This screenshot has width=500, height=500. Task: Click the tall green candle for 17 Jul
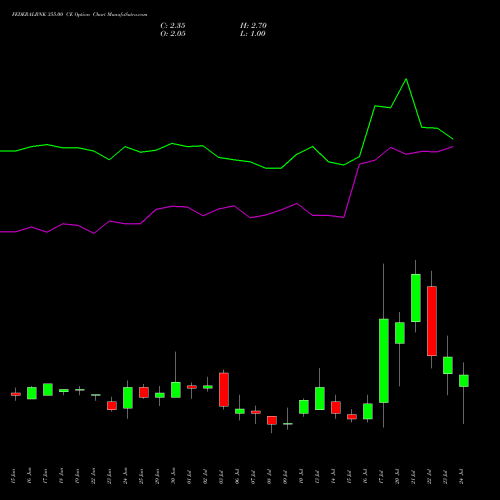pos(384,361)
